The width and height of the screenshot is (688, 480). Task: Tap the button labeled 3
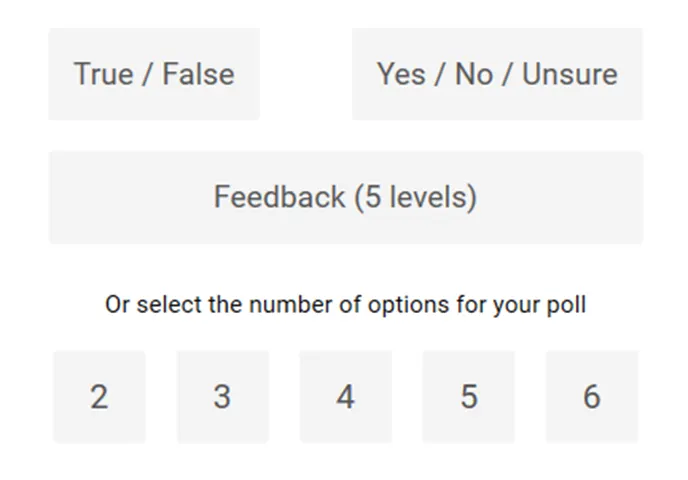[x=222, y=397]
